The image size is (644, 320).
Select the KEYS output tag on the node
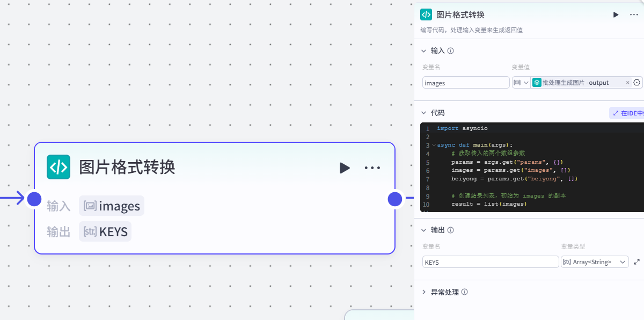pyautogui.click(x=105, y=231)
